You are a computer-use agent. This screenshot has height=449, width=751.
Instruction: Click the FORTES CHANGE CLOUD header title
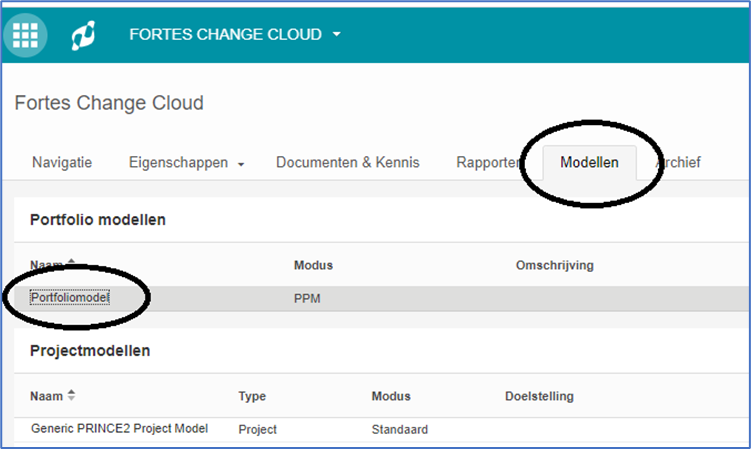[225, 34]
